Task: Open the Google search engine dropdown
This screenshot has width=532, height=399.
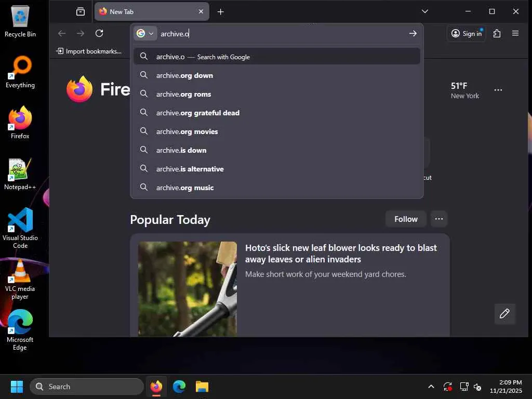Action: (145, 33)
